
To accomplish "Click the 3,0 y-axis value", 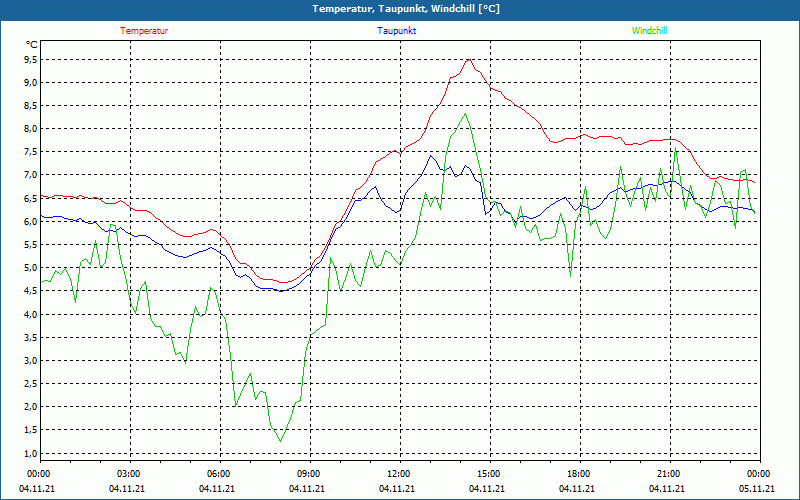I will (31, 361).
